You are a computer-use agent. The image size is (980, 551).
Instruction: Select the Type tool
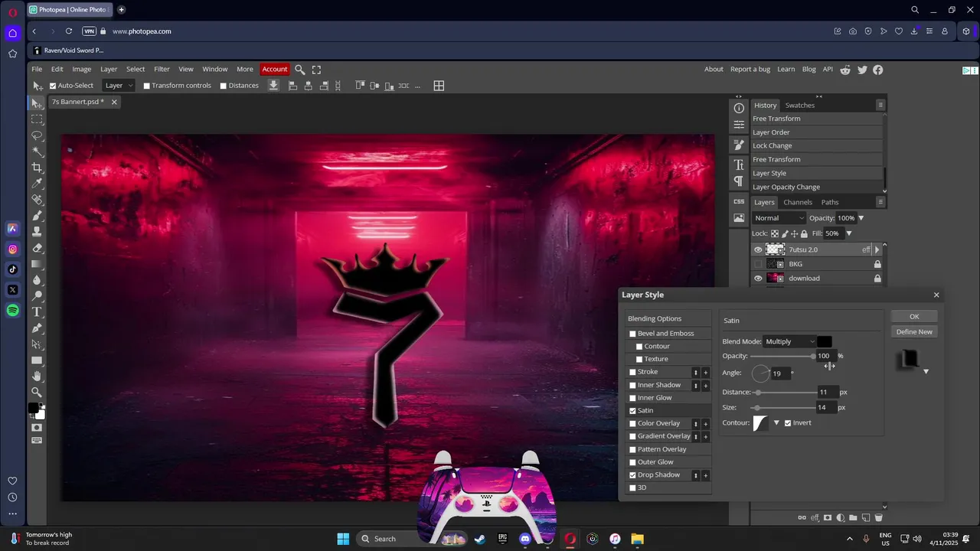(x=37, y=312)
